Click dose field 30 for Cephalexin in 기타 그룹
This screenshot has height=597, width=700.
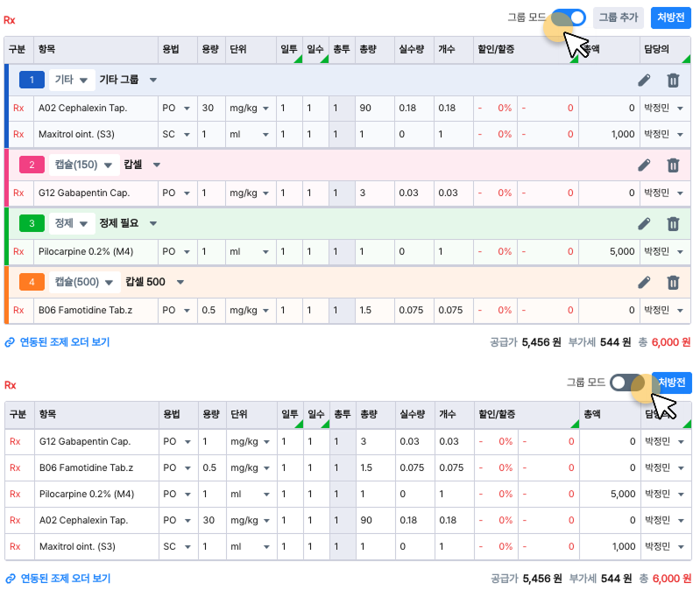coord(211,108)
